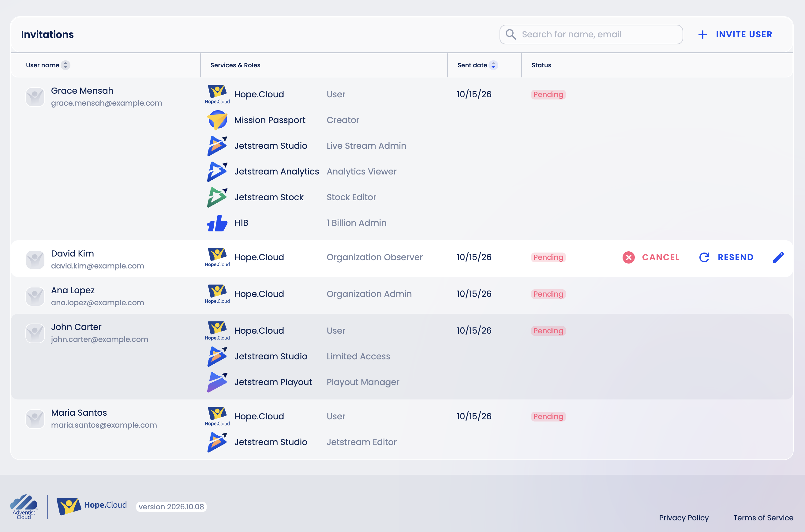
Task: Sort by User name using sort arrows
Action: (x=66, y=65)
